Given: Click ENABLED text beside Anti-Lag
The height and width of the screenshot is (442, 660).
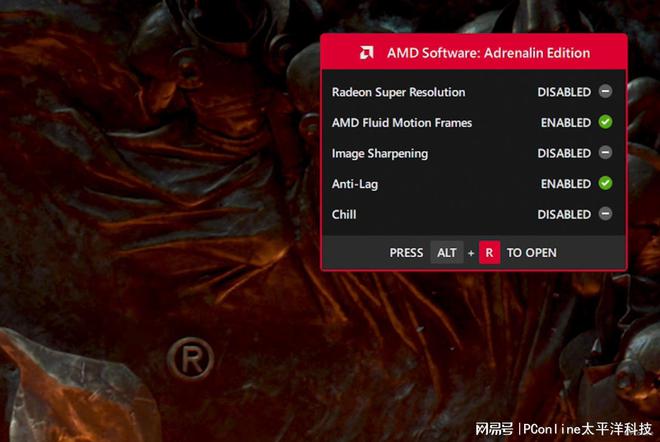Looking at the screenshot, I should [x=566, y=184].
